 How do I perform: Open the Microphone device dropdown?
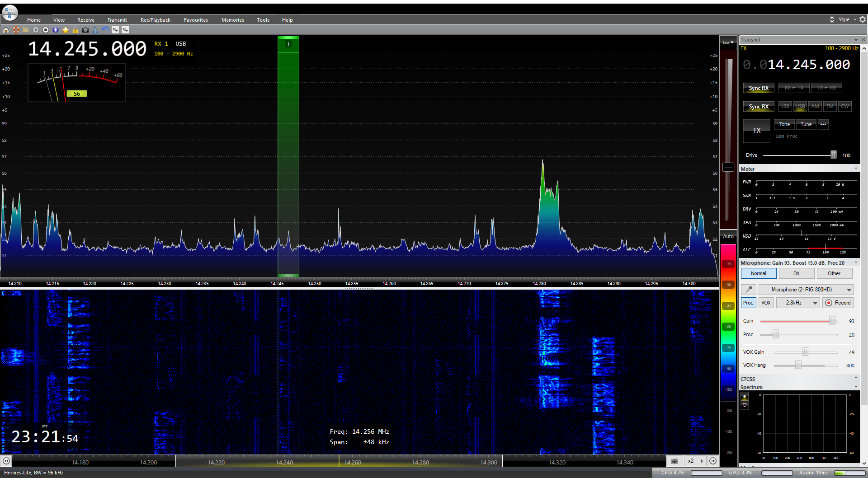click(x=806, y=290)
